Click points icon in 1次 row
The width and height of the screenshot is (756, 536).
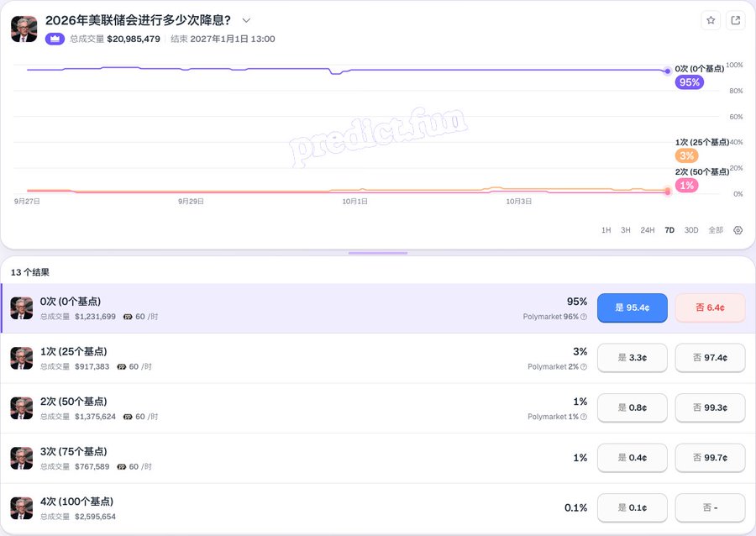click(122, 367)
